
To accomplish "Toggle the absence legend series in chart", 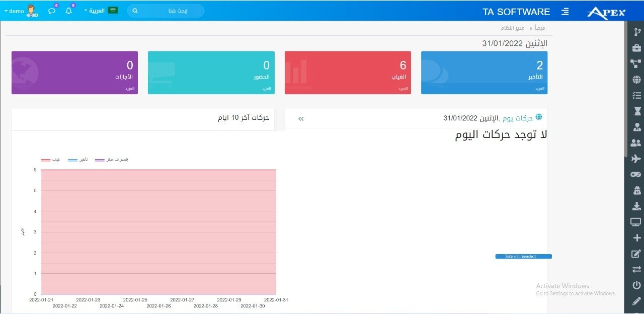I will (x=50, y=160).
